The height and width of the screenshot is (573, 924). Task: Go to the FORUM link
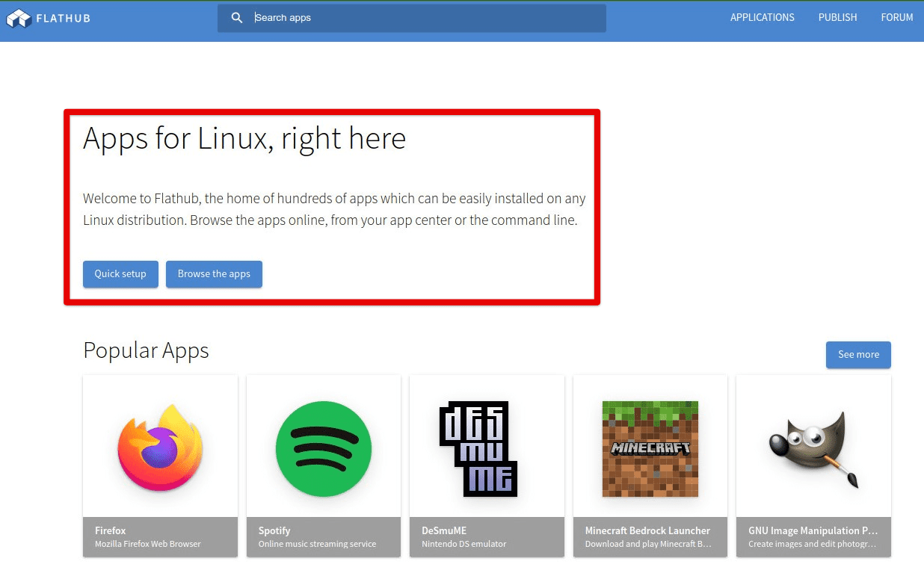(896, 17)
